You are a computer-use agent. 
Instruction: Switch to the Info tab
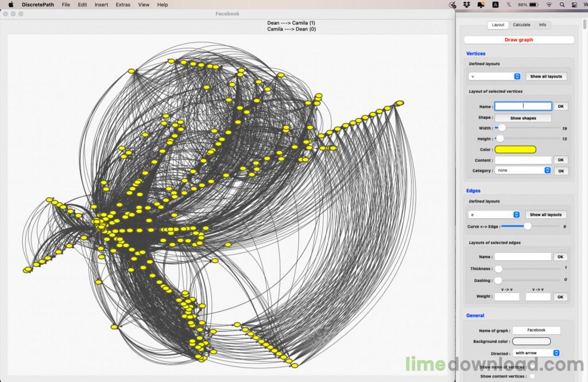pyautogui.click(x=542, y=25)
